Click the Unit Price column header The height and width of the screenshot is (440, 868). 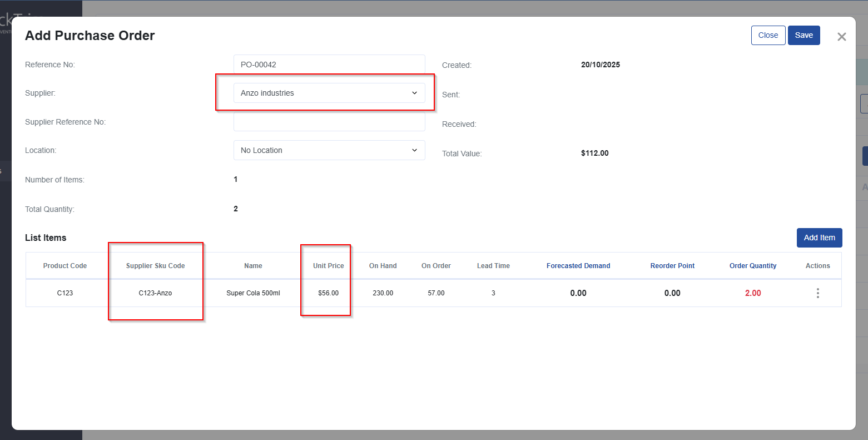pos(328,266)
